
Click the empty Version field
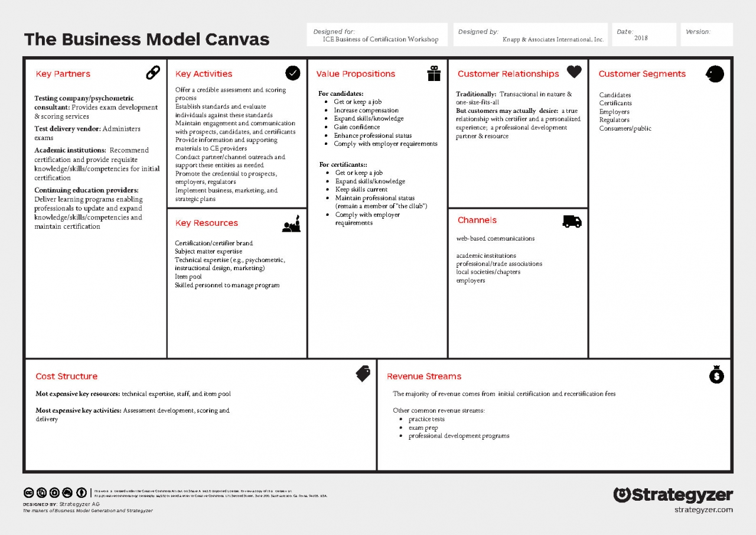pyautogui.click(x=706, y=35)
